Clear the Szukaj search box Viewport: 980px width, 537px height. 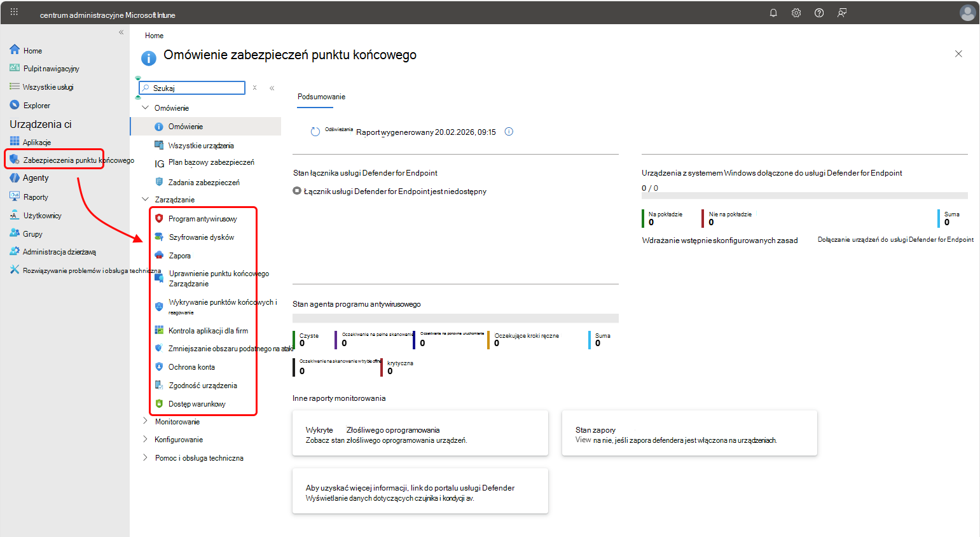254,88
